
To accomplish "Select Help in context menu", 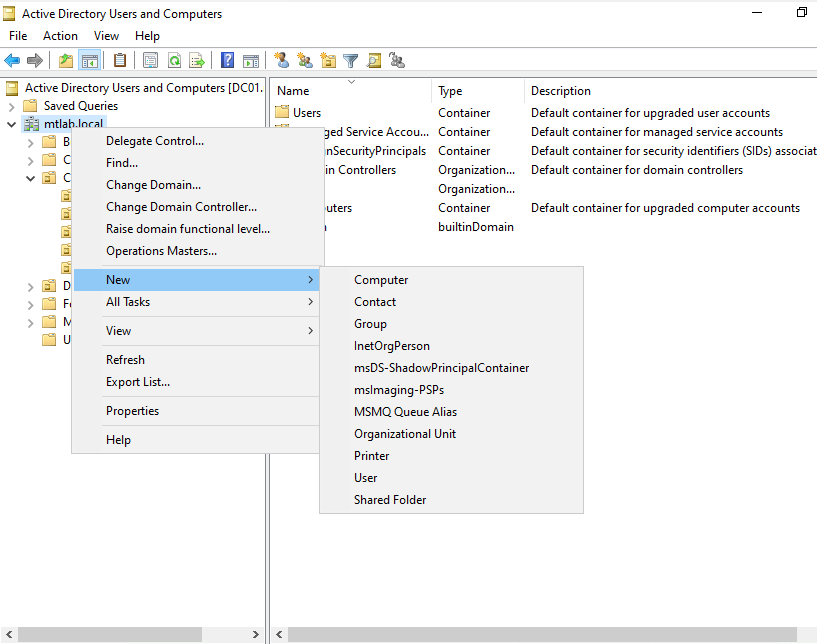I will (196, 440).
